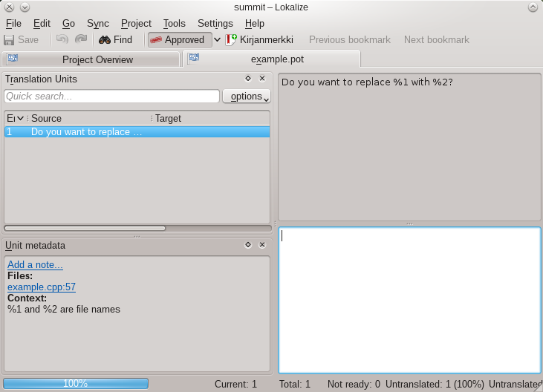Expand the Approved dropdown arrow
The width and height of the screenshot is (543, 392).
coord(218,40)
